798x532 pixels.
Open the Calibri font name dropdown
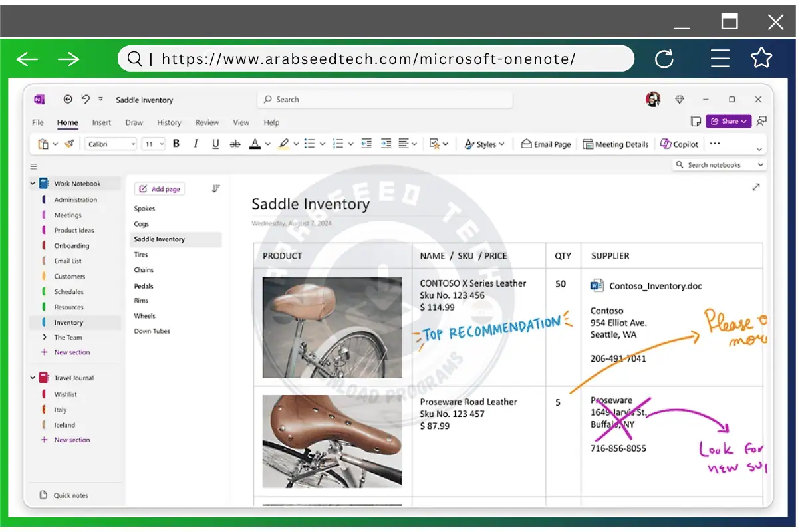111,144
